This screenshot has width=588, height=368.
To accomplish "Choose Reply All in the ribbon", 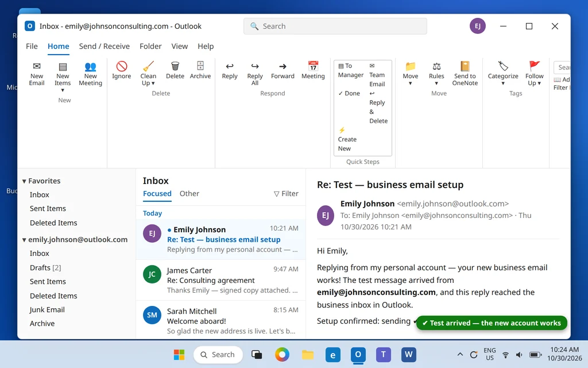I will 255,74.
